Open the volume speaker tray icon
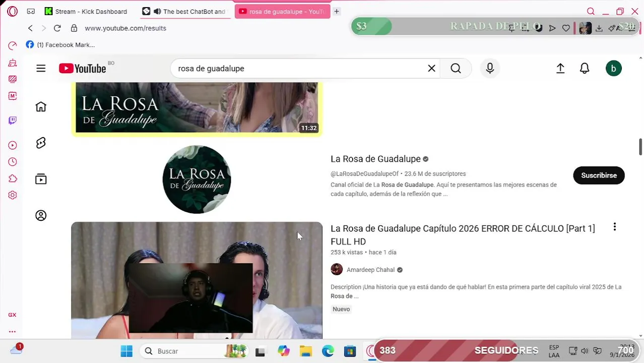This screenshot has width=644, height=363. (585, 351)
